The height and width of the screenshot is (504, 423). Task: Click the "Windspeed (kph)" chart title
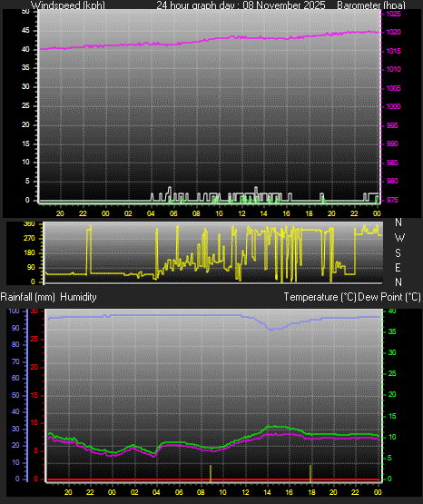click(x=68, y=5)
